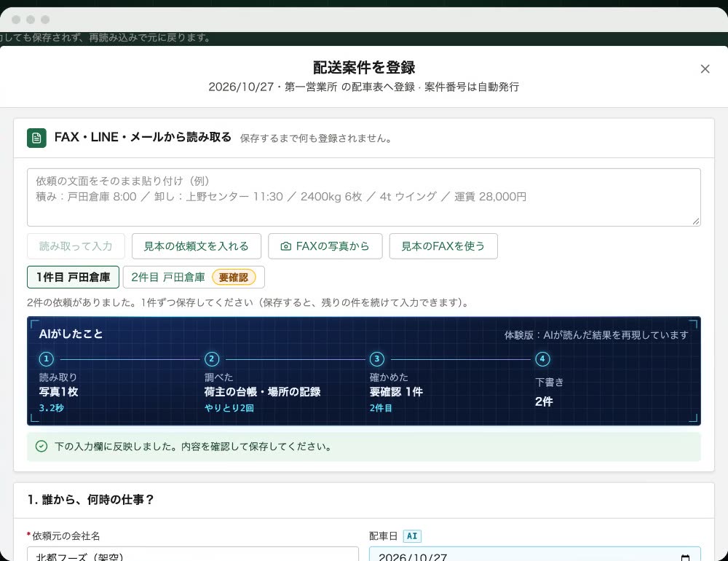Screen dimensions: 728x561
Task: Click the 要確認 1件 result text
Action: point(396,392)
